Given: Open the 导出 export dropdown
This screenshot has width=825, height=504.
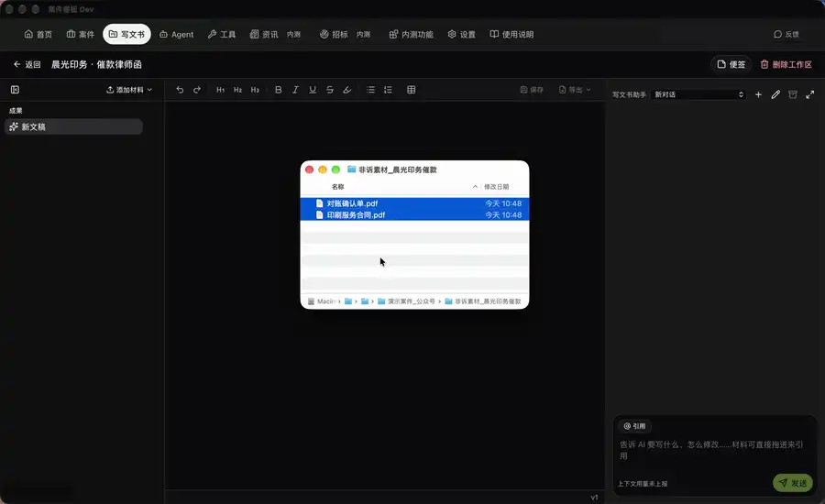Looking at the screenshot, I should click(x=575, y=90).
